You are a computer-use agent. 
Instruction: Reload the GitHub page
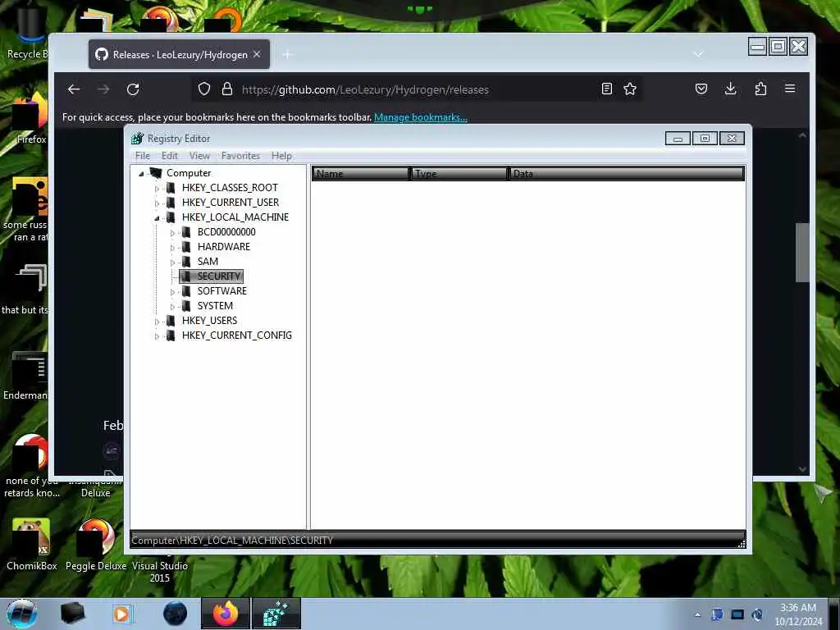coord(133,89)
